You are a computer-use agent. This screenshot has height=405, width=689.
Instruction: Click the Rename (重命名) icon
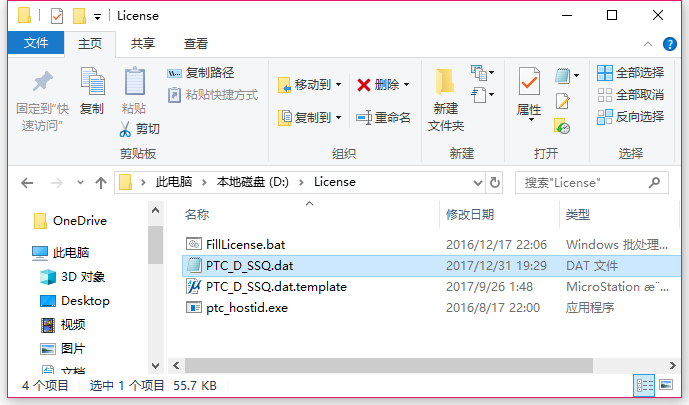pyautogui.click(x=364, y=117)
